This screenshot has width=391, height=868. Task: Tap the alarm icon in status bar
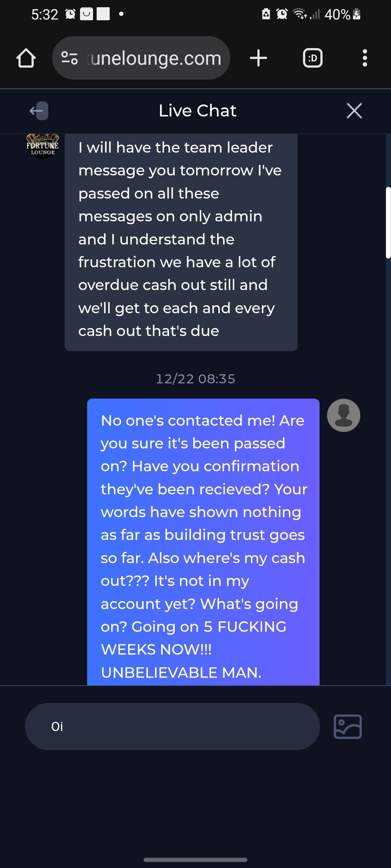tap(282, 14)
